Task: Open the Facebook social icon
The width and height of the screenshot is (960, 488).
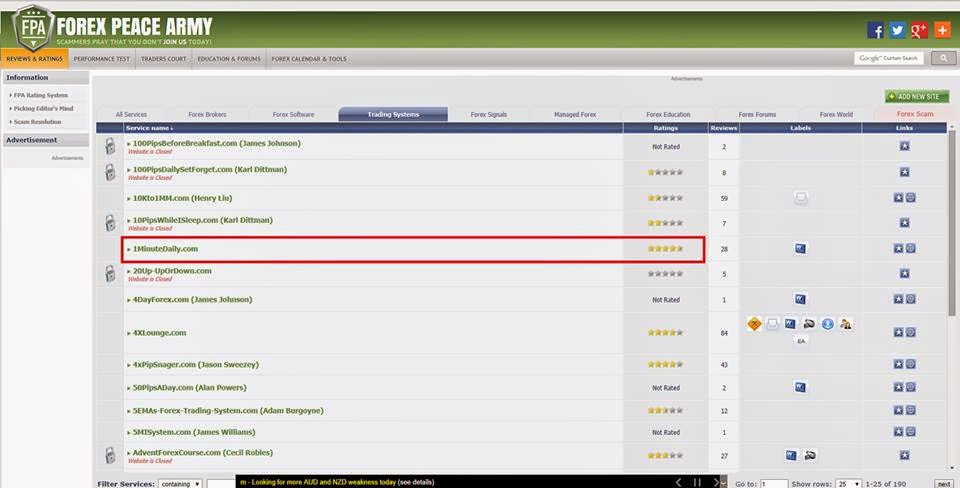Action: pyautogui.click(x=875, y=30)
